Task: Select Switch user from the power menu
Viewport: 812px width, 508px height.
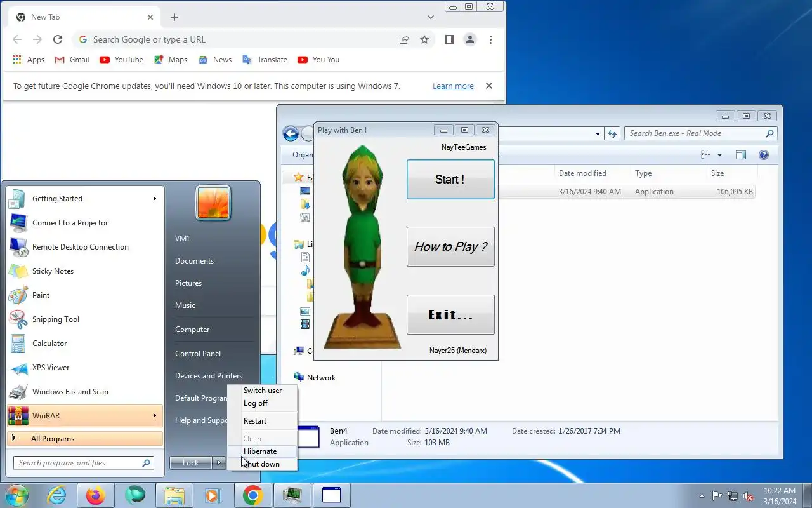Action: pos(263,391)
